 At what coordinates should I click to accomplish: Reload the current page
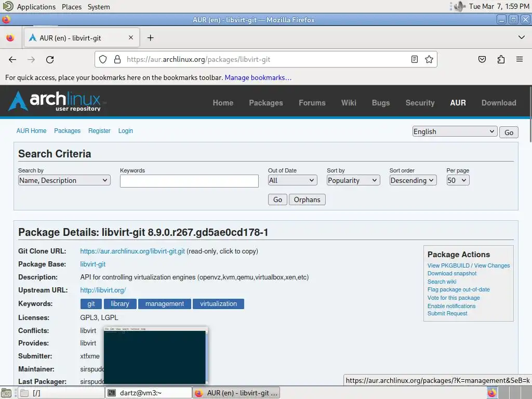coord(50,60)
